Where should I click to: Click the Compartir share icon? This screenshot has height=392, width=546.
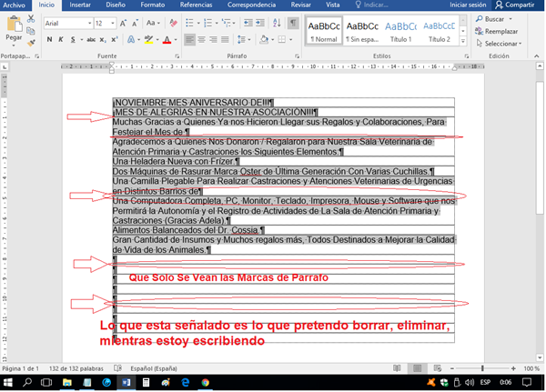click(x=515, y=5)
